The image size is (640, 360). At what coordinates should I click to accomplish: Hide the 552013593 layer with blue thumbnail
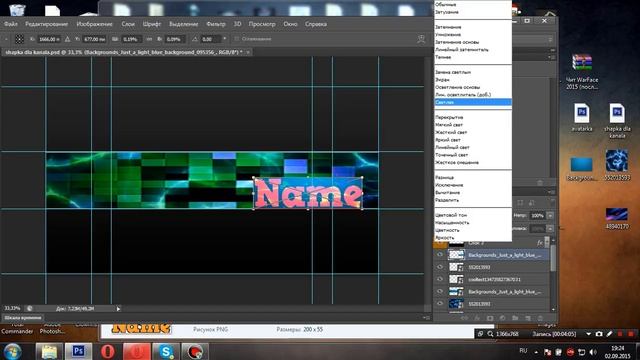[440, 304]
